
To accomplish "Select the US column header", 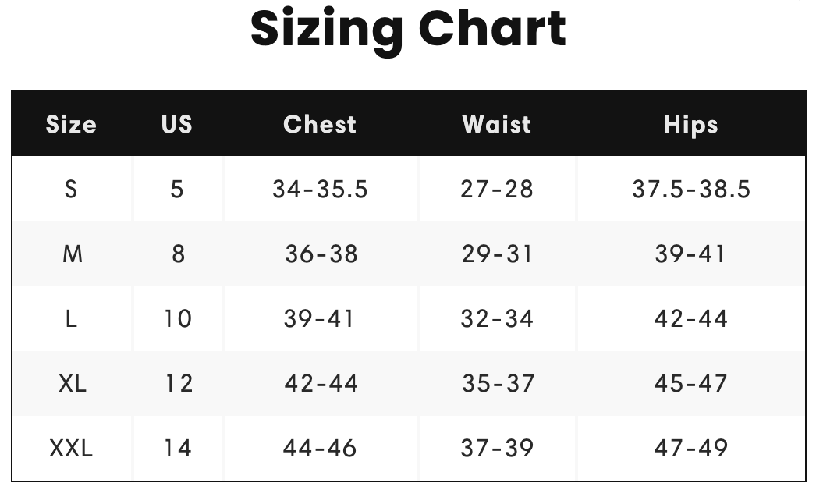I will coord(177,124).
